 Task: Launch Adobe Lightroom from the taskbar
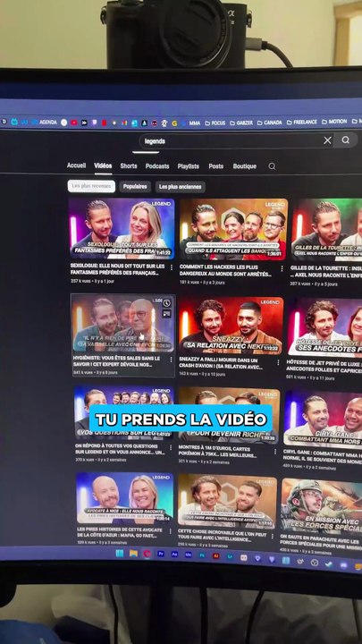click(230, 556)
